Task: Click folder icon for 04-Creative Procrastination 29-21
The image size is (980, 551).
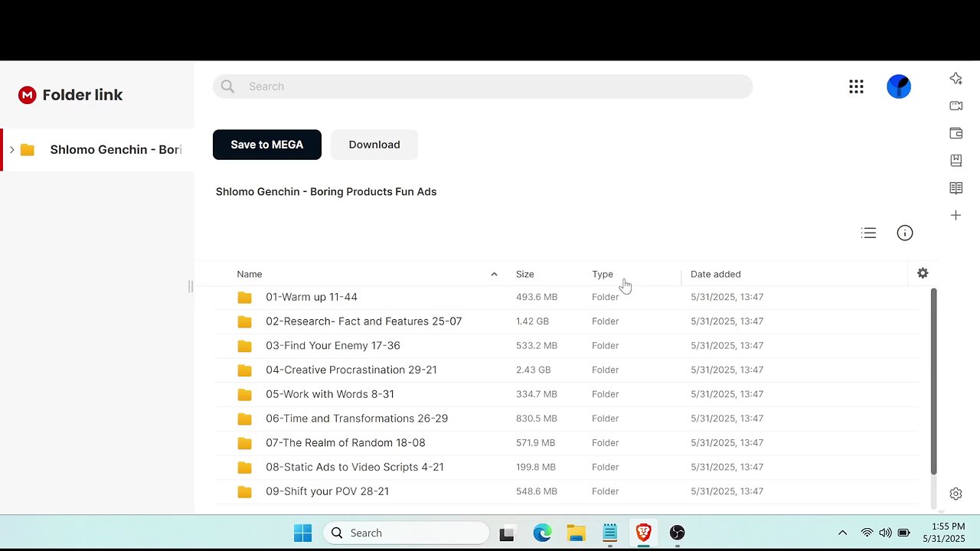Action: pyautogui.click(x=244, y=370)
